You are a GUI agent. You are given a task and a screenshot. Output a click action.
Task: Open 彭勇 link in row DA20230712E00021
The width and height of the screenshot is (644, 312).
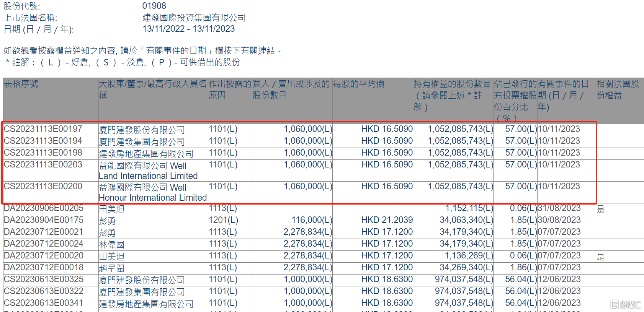pos(107,233)
